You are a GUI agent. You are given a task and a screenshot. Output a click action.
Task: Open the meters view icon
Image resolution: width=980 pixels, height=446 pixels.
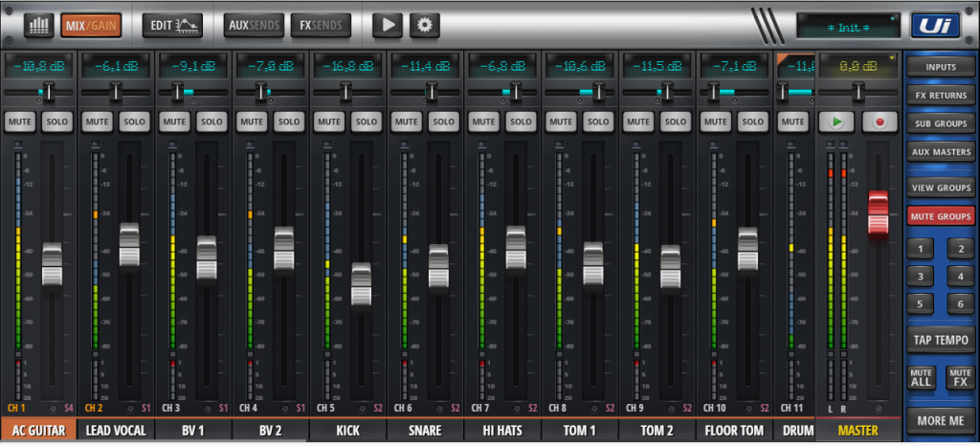click(40, 25)
